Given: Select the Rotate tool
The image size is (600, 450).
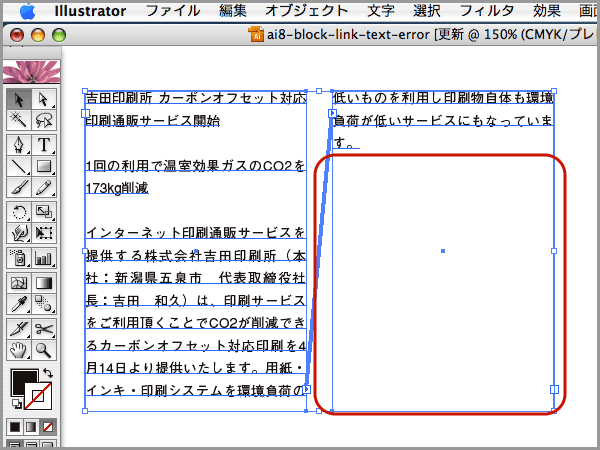Looking at the screenshot, I should coord(19,212).
